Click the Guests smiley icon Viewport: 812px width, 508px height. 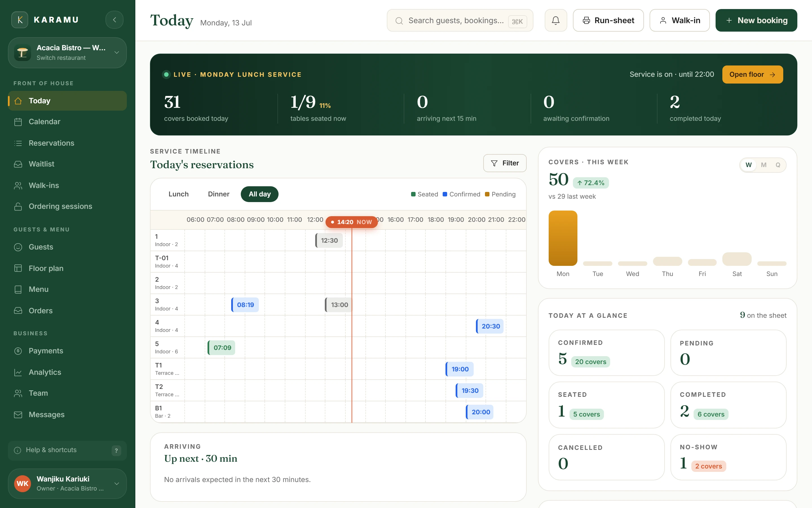[x=18, y=247]
